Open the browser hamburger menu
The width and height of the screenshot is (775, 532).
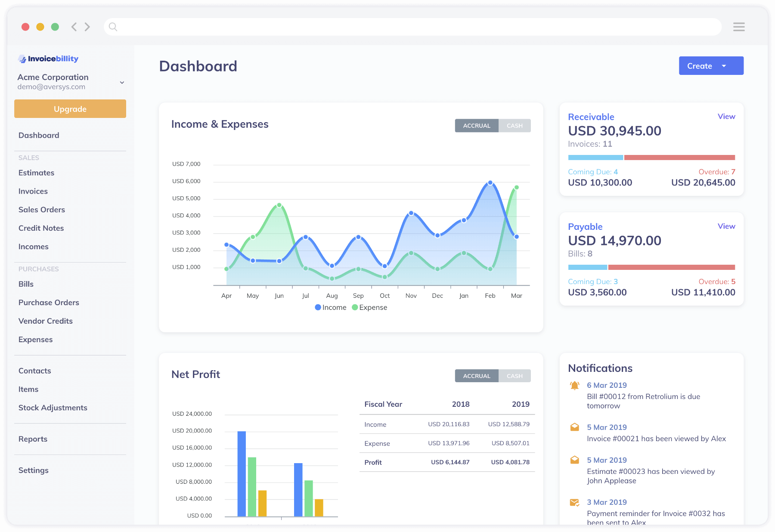[x=739, y=27]
